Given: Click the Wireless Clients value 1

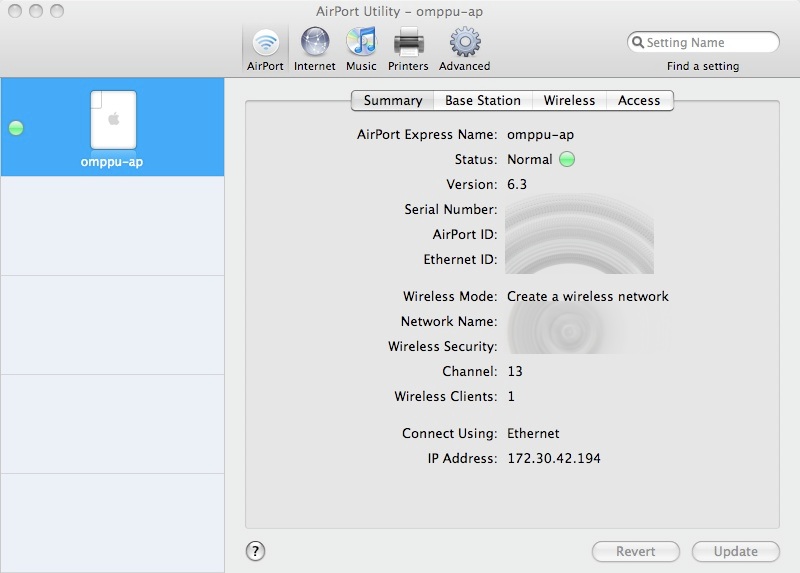Looking at the screenshot, I should click(511, 396).
